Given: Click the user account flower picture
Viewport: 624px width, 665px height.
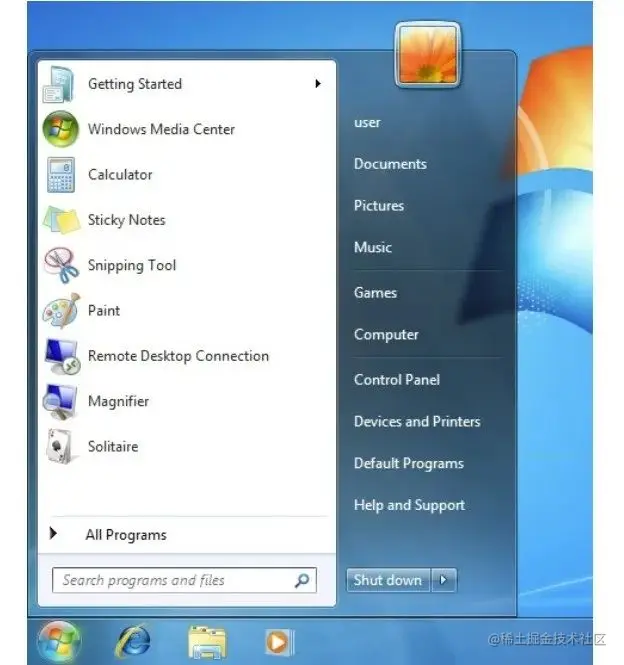Looking at the screenshot, I should [428, 54].
